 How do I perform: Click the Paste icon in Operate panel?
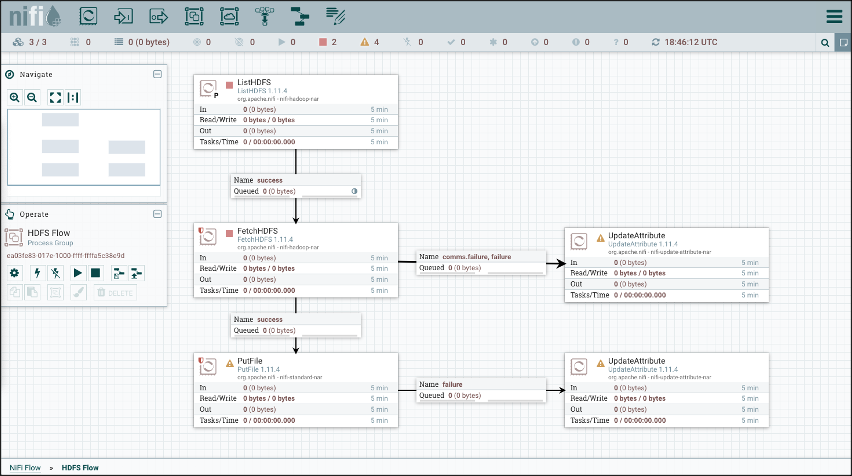coord(33,292)
